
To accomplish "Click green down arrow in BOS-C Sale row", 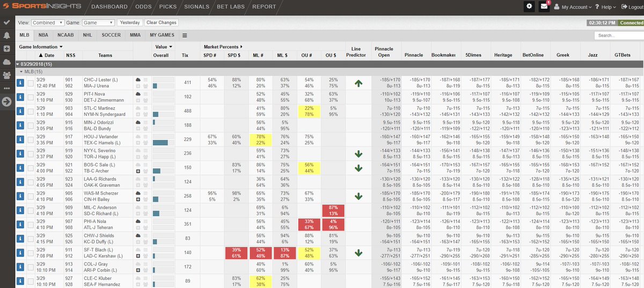I will click(358, 167).
